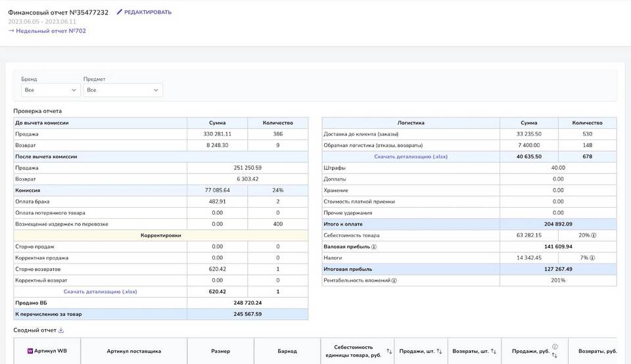631x364 pixels.
Task: Download корректировки detail xlsx in left table
Action: pyautogui.click(x=100, y=292)
